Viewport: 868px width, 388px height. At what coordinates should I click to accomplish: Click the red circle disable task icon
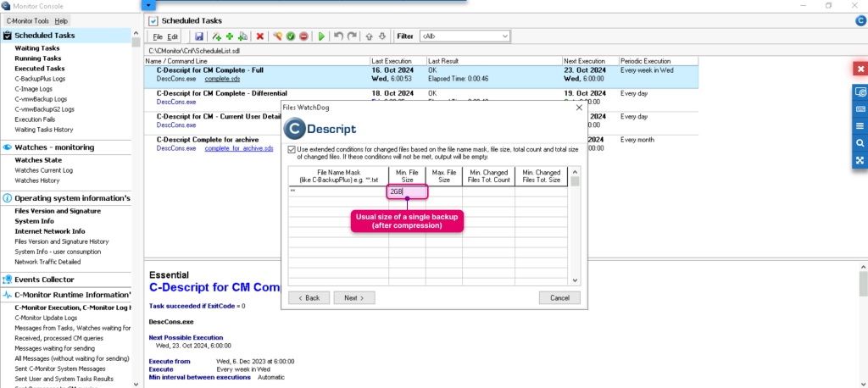tap(304, 36)
